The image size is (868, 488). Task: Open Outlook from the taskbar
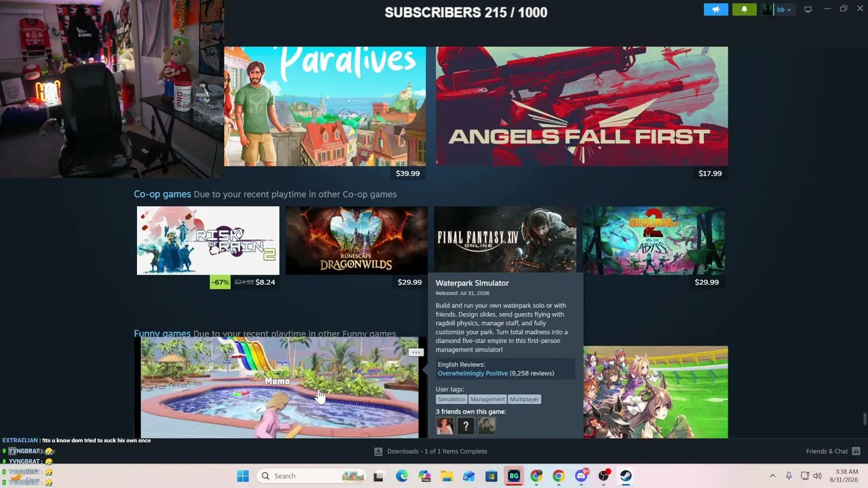pos(469,476)
